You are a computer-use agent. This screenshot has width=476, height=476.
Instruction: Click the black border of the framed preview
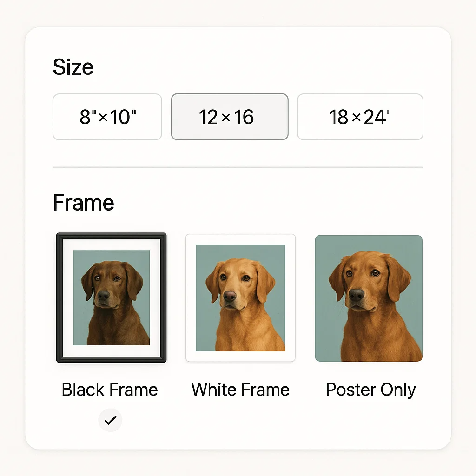(x=59, y=298)
